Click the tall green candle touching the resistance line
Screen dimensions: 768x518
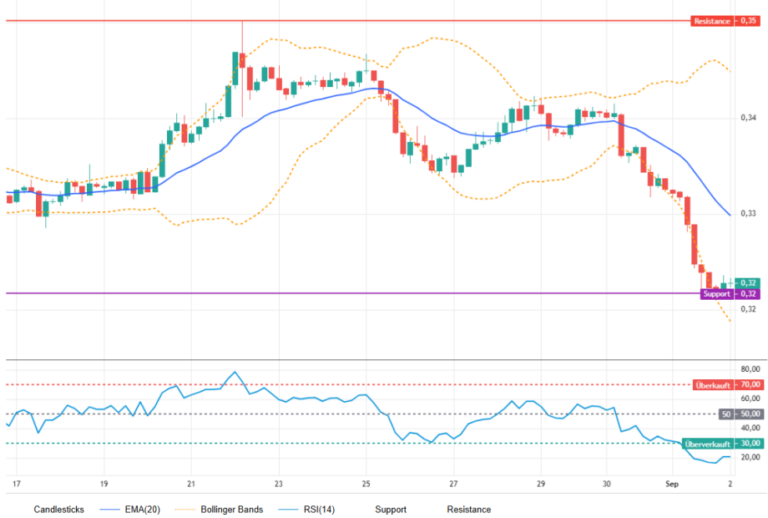point(235,69)
